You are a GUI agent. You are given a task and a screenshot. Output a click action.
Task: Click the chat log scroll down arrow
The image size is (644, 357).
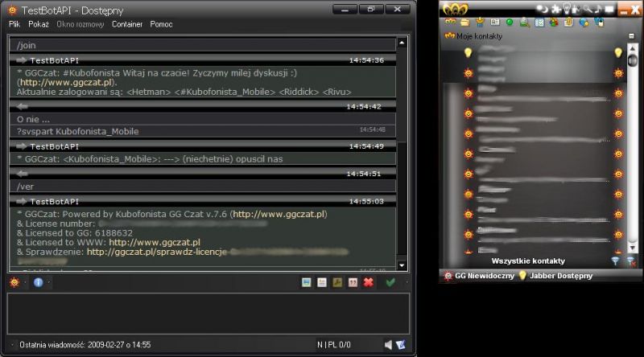pyautogui.click(x=402, y=265)
